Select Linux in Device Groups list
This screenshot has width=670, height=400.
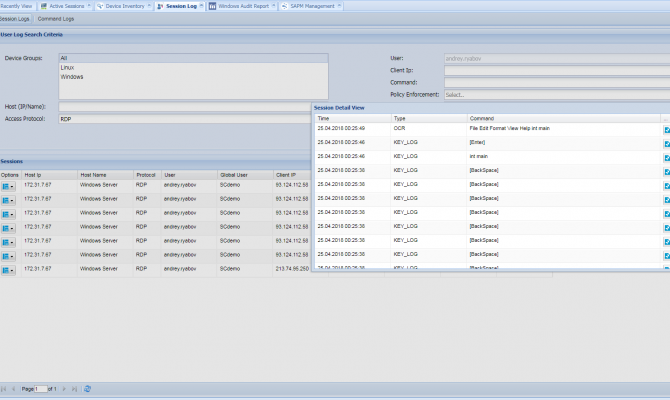(193, 68)
